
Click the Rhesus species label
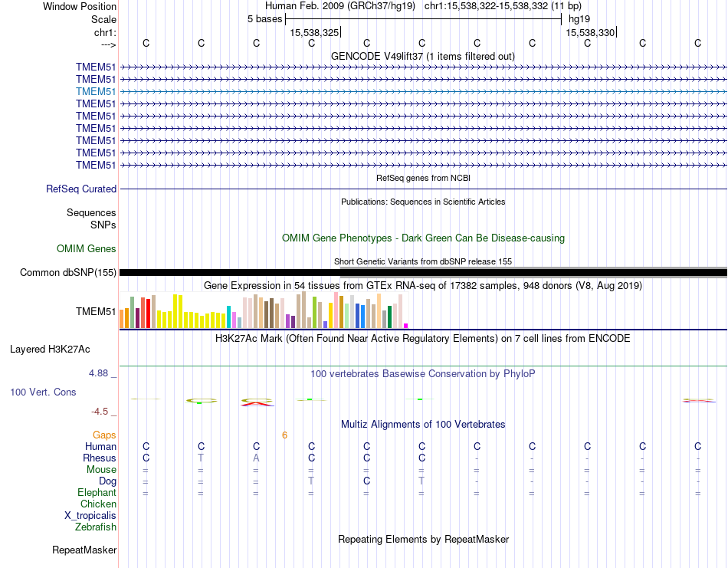(100, 458)
